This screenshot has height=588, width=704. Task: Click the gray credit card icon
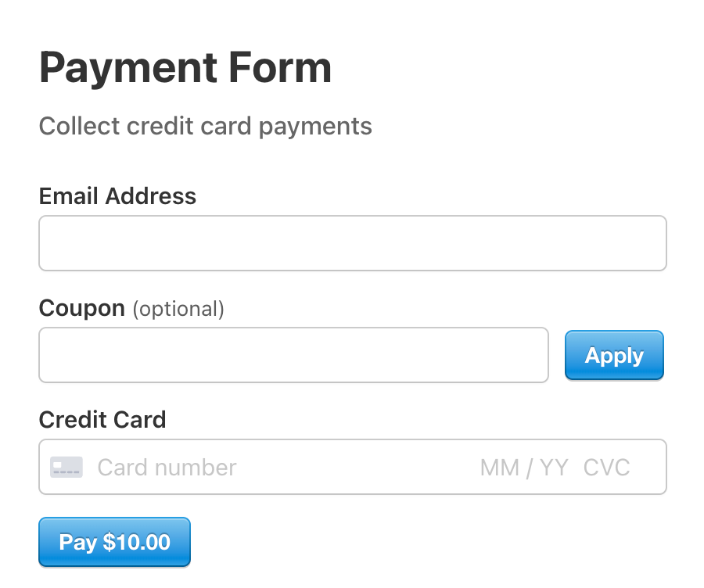66,468
